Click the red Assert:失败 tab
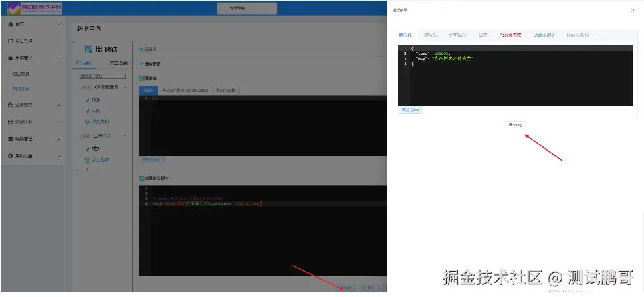This screenshot has height=297, width=644. tap(510, 35)
